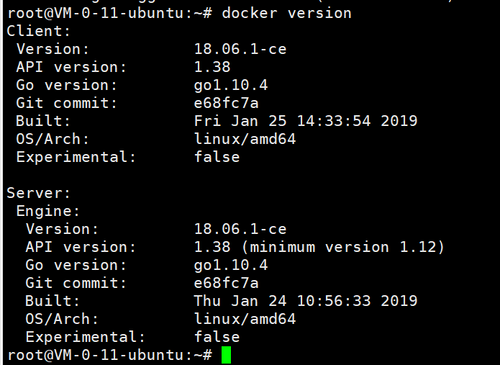Viewport: 500px width, 365px height.
Task: Click the Client API version 1.38
Action: (x=212, y=67)
